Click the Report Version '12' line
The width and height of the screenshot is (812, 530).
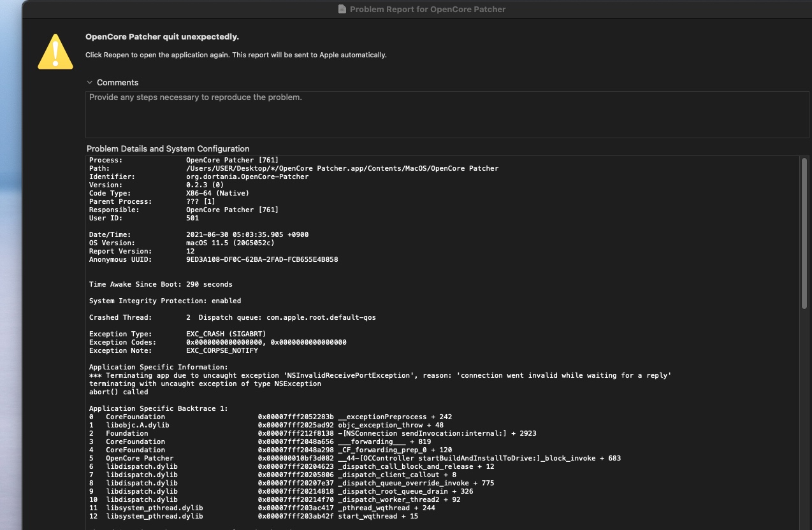[x=141, y=251]
